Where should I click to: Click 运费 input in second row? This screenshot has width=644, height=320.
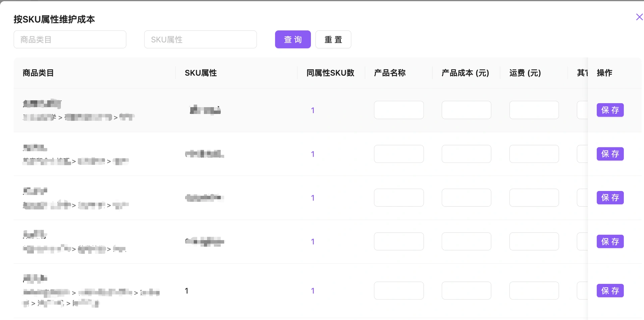[534, 154]
